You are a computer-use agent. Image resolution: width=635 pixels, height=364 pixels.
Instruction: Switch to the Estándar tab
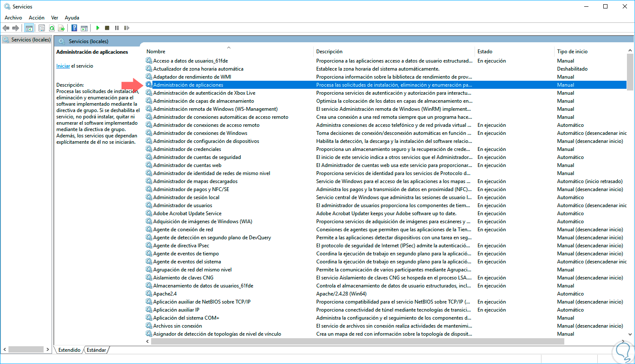tap(97, 350)
